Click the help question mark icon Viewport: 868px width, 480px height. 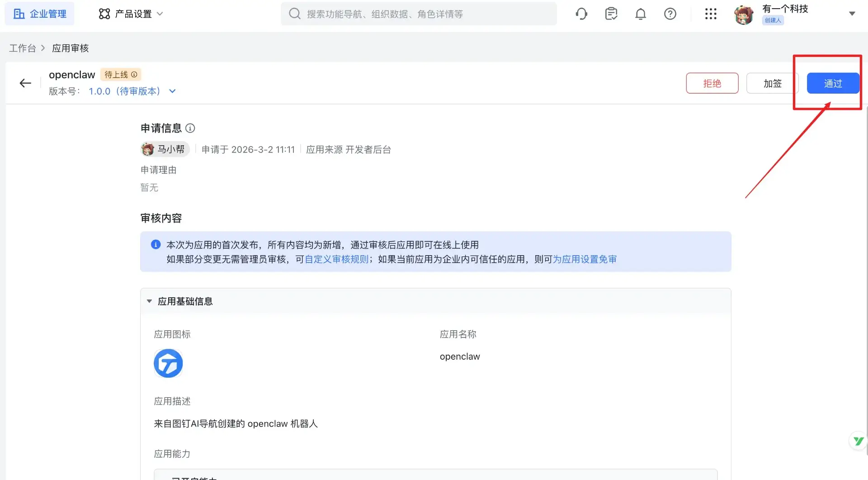point(670,14)
